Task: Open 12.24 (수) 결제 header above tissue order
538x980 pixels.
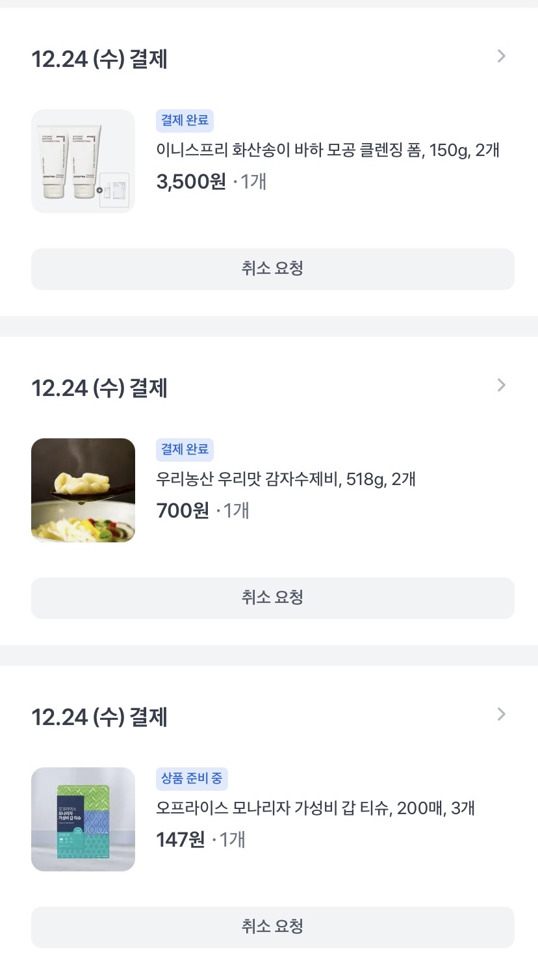Action: [x=99, y=717]
